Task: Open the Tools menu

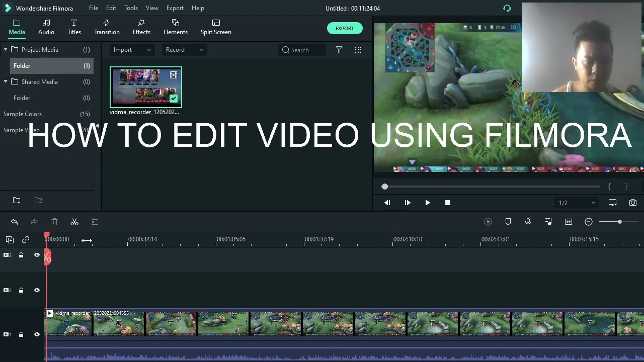Action: 131,8
